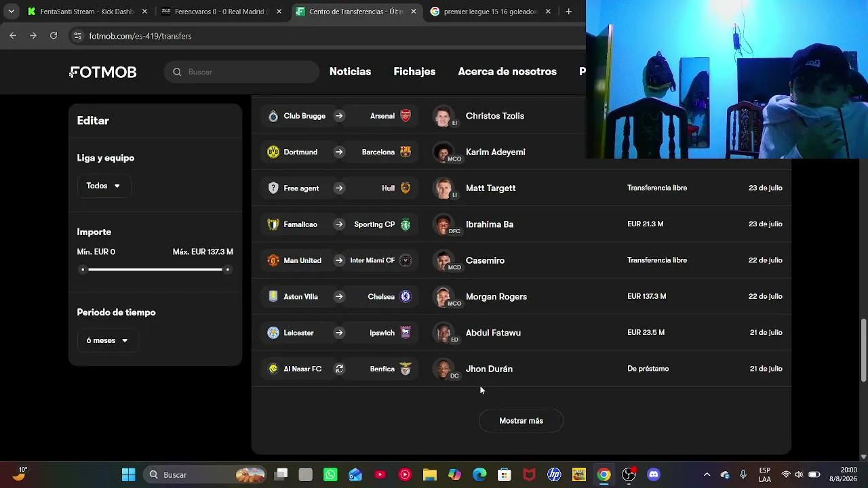The image size is (868, 488).
Task: Open the Acerca de nosotros menu item
Action: (507, 72)
